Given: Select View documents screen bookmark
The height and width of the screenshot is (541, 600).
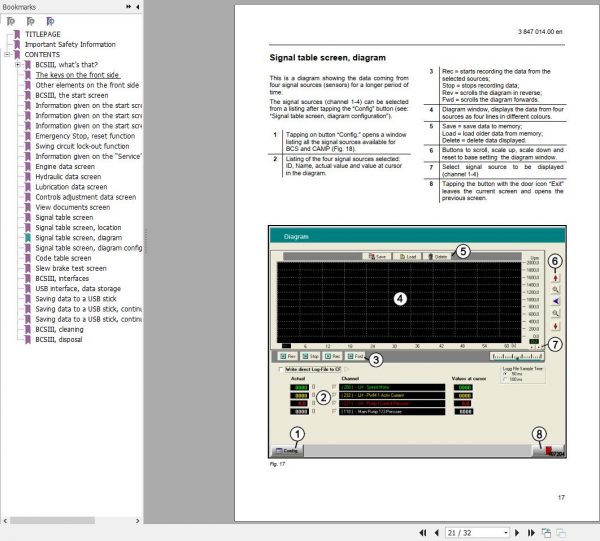Looking at the screenshot, I should pyautogui.click(x=73, y=207).
